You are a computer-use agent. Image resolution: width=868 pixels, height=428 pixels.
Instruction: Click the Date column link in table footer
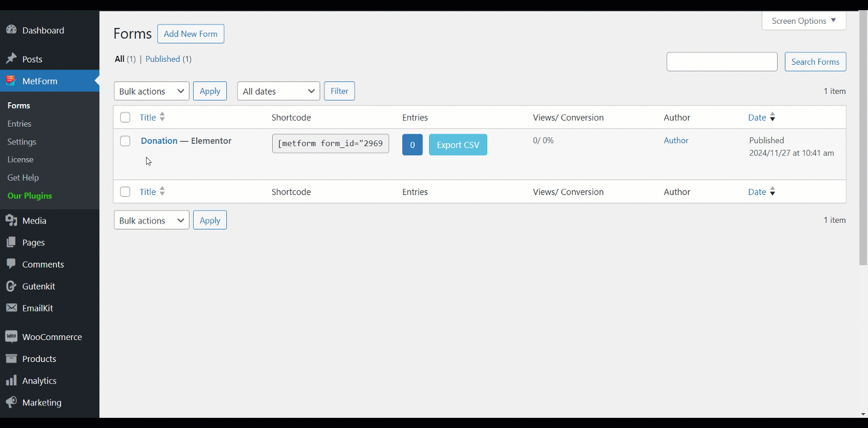click(757, 192)
